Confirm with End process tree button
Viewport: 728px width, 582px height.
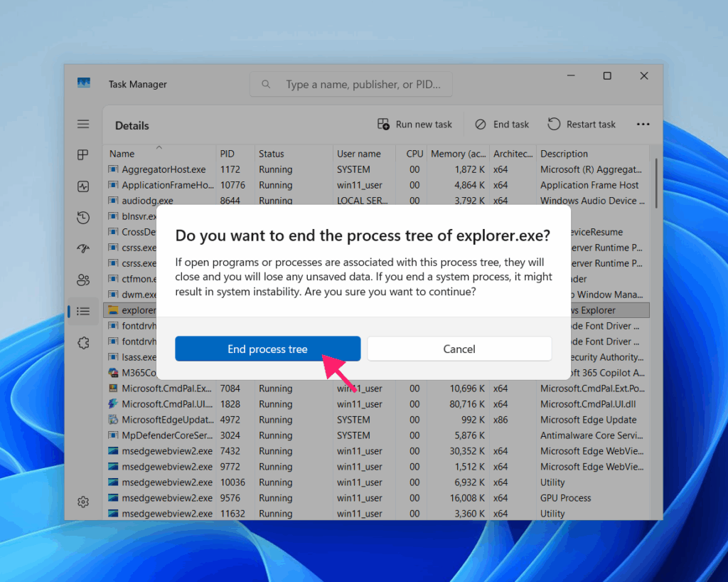267,349
